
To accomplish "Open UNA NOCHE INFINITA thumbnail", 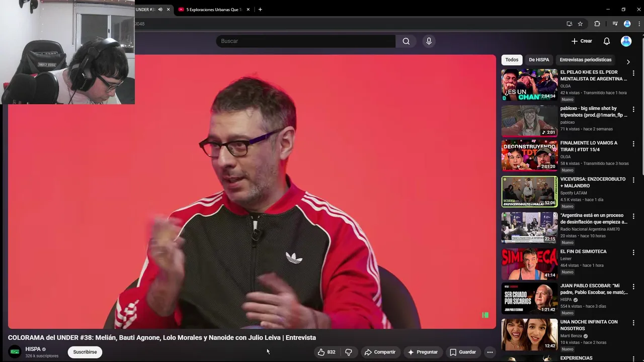I will (529, 334).
